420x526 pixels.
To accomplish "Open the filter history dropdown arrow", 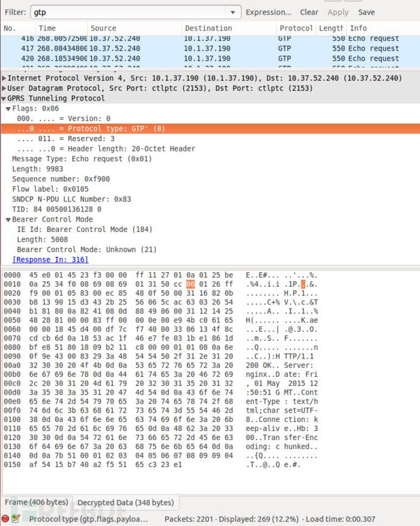I will 233,12.
